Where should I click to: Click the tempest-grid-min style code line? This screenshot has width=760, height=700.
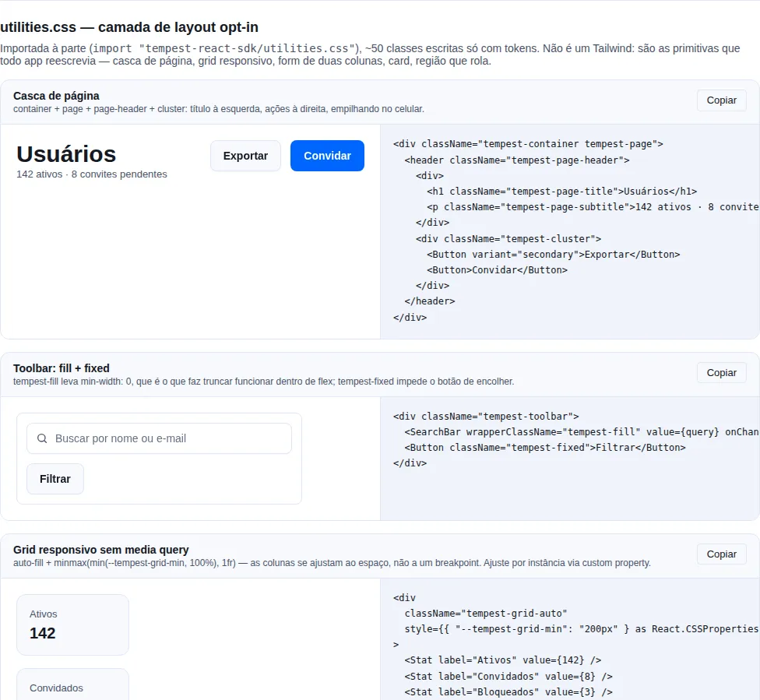582,628
